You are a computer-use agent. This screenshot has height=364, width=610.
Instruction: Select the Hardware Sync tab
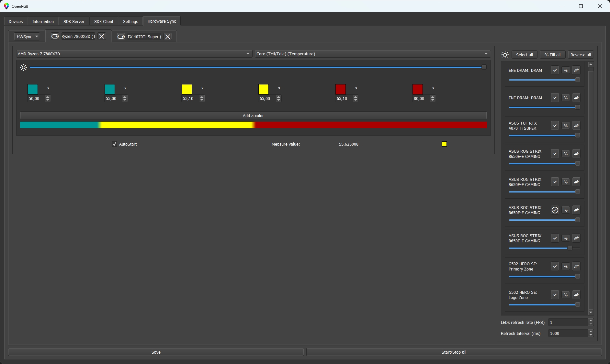pyautogui.click(x=162, y=21)
